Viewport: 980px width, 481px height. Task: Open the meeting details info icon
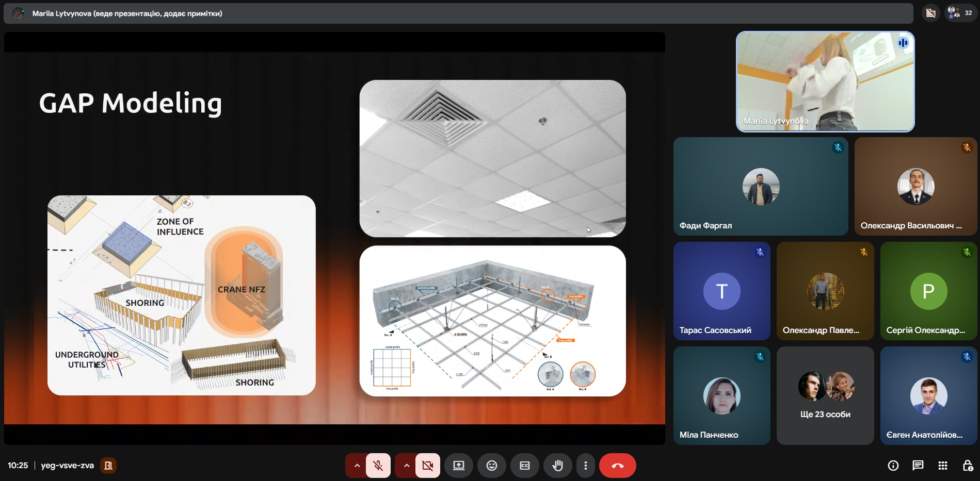pyautogui.click(x=893, y=466)
